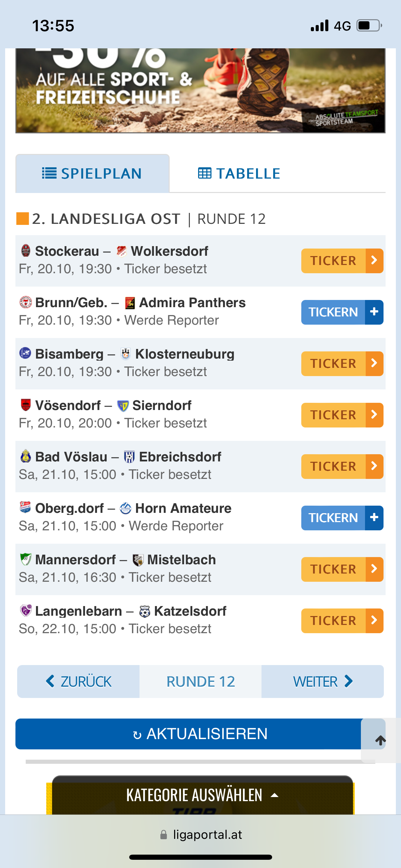This screenshot has height=868, width=401.
Task: Tap the ligaportal.at address bar
Action: (200, 834)
